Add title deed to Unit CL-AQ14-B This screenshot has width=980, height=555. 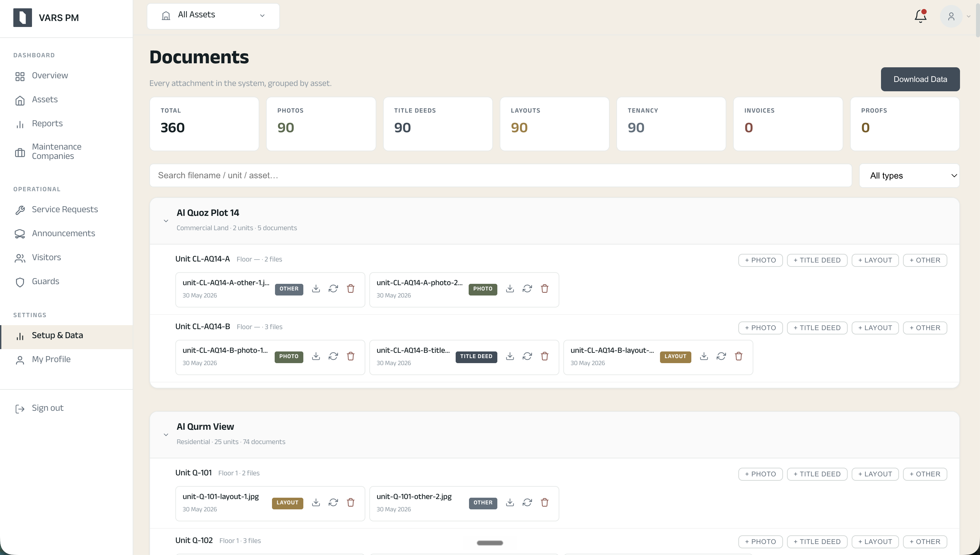(x=817, y=328)
